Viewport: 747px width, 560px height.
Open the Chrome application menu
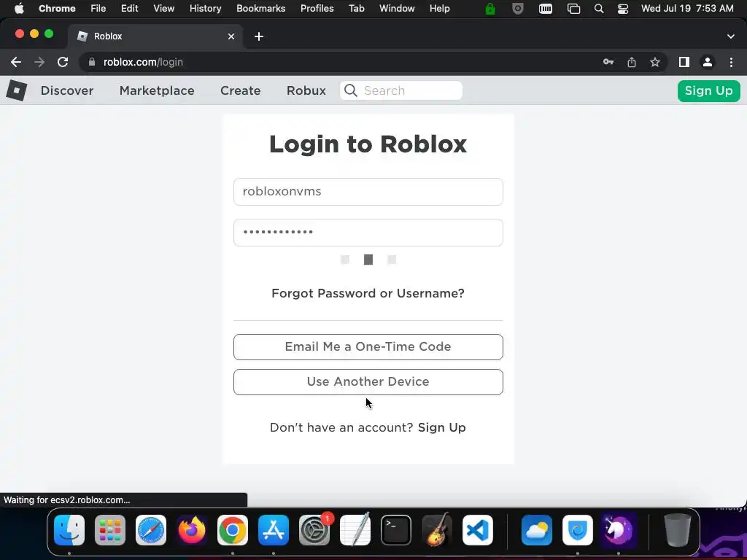pos(57,9)
